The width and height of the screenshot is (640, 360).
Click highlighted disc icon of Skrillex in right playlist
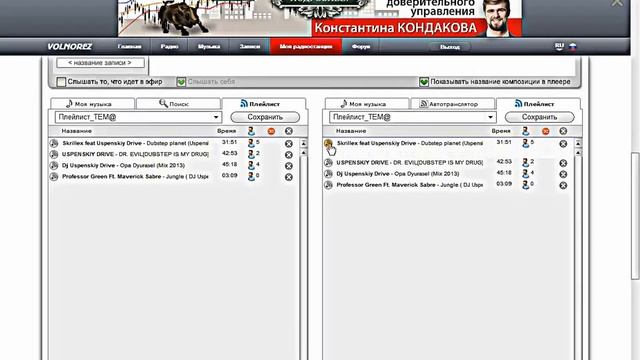(328, 143)
